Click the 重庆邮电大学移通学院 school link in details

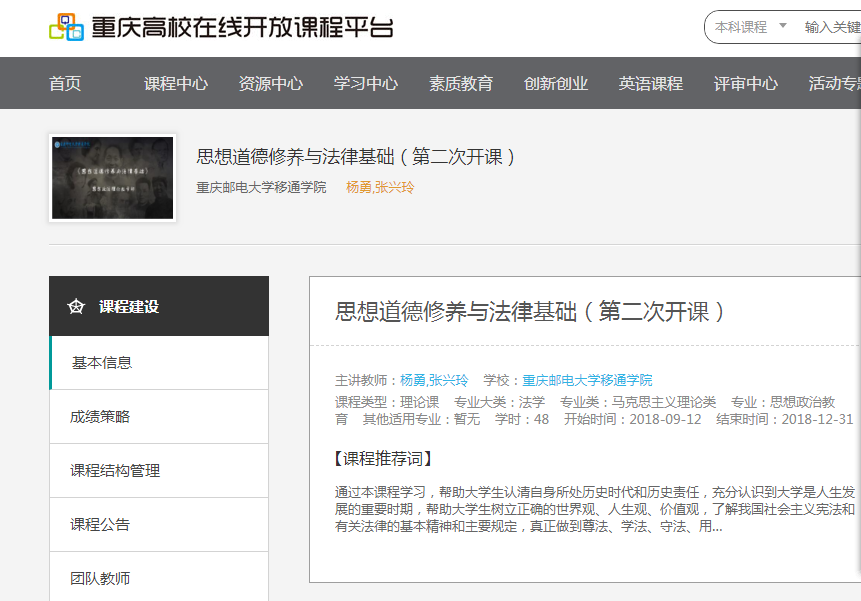[587, 380]
